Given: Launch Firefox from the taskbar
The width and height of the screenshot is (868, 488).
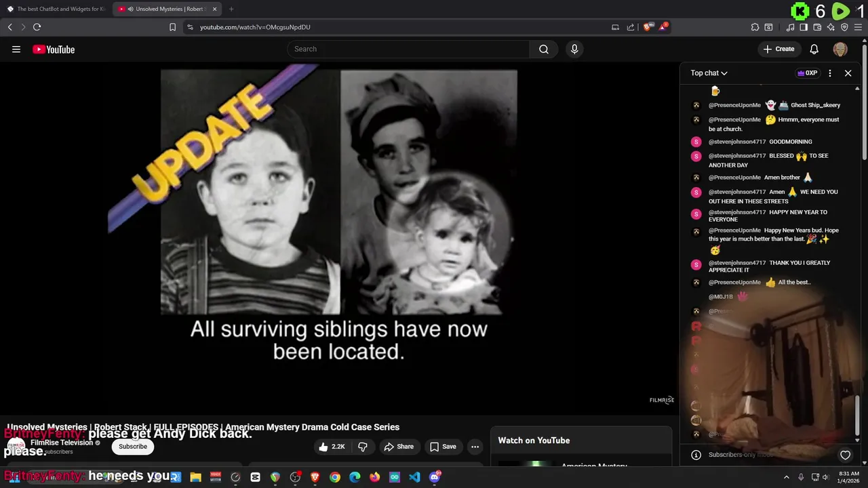Looking at the screenshot, I should [x=374, y=477].
